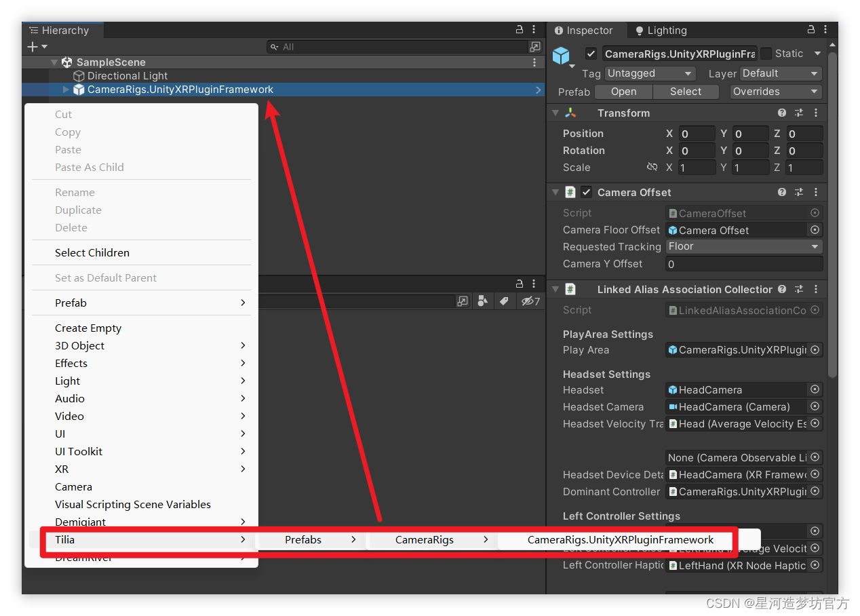Open Transform component presets icon
This screenshot has height=616, width=860.
pyautogui.click(x=799, y=113)
